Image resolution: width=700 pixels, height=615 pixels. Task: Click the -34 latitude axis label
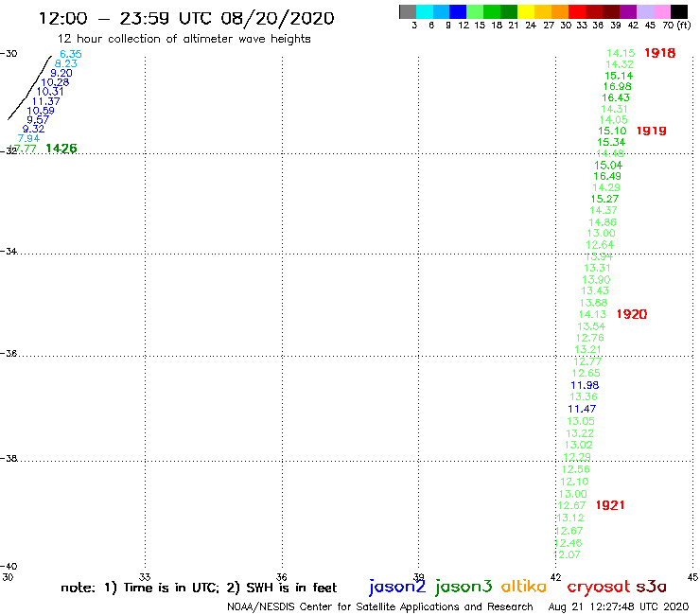(x=9, y=252)
